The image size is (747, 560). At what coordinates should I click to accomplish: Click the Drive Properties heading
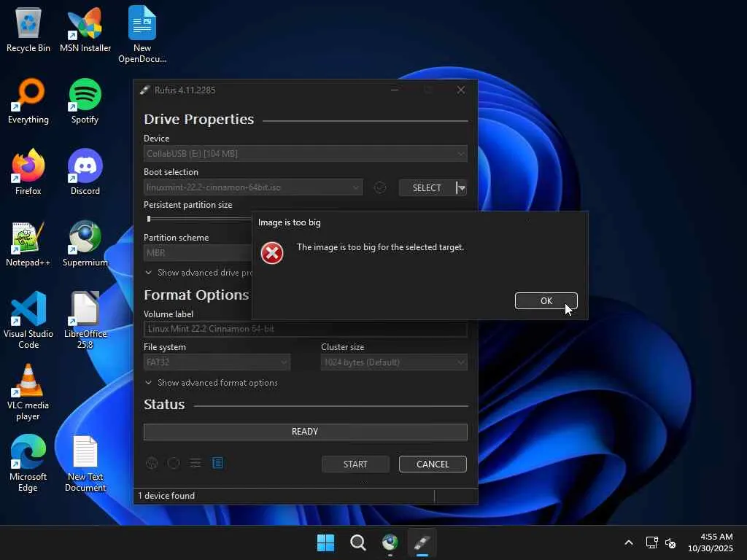tap(198, 119)
